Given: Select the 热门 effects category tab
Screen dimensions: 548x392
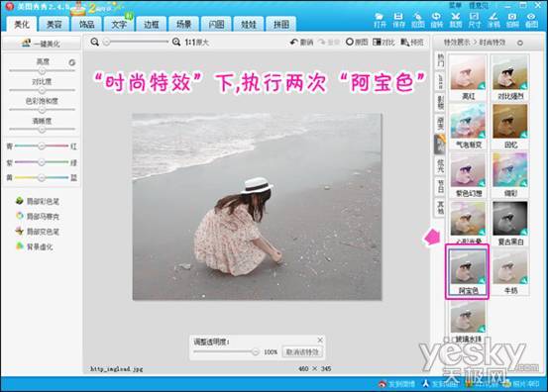Looking at the screenshot, I should click(x=441, y=60).
